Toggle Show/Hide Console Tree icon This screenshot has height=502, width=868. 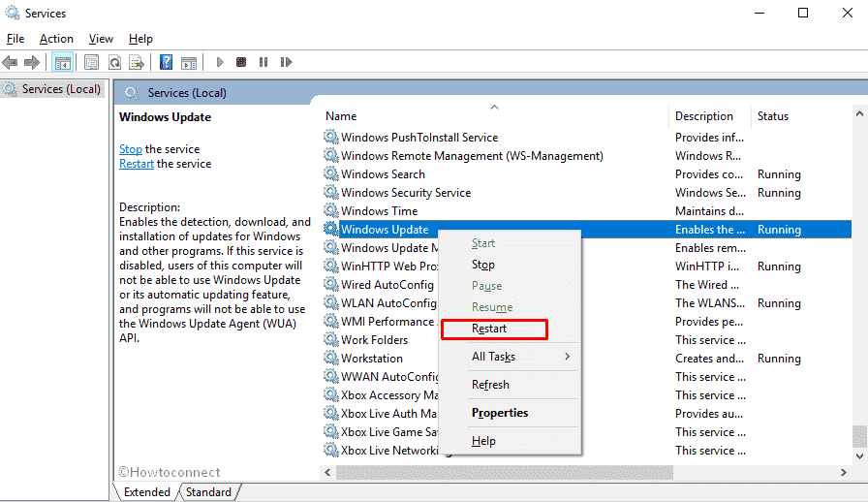click(63, 62)
